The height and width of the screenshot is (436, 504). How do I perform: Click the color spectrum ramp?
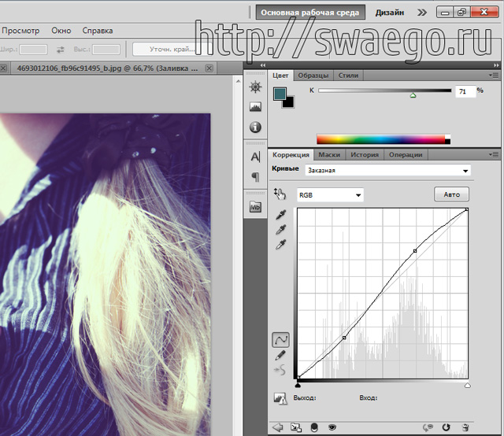click(x=384, y=139)
